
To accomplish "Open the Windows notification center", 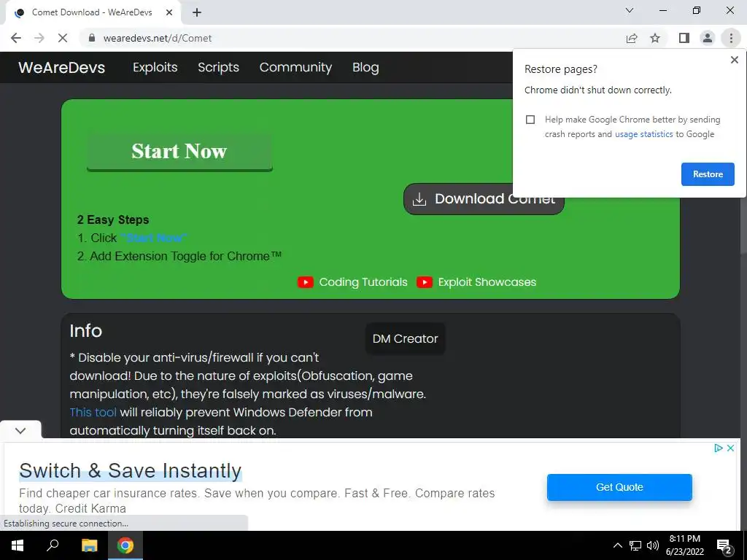I will coord(724,545).
